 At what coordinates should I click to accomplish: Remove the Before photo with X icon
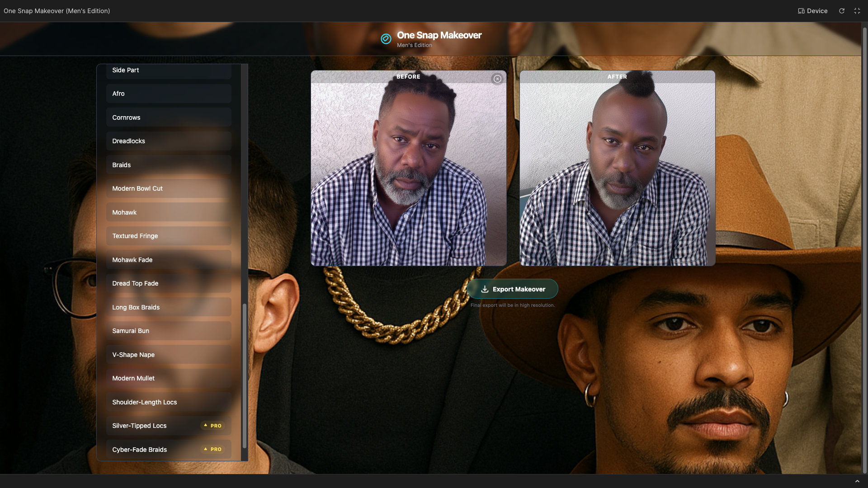point(497,79)
